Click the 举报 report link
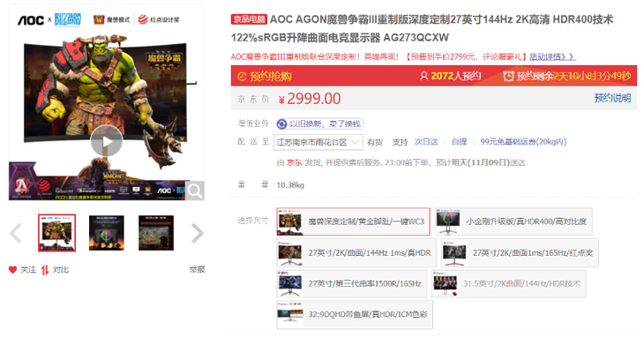Screen dimensions: 644x338 197,269
